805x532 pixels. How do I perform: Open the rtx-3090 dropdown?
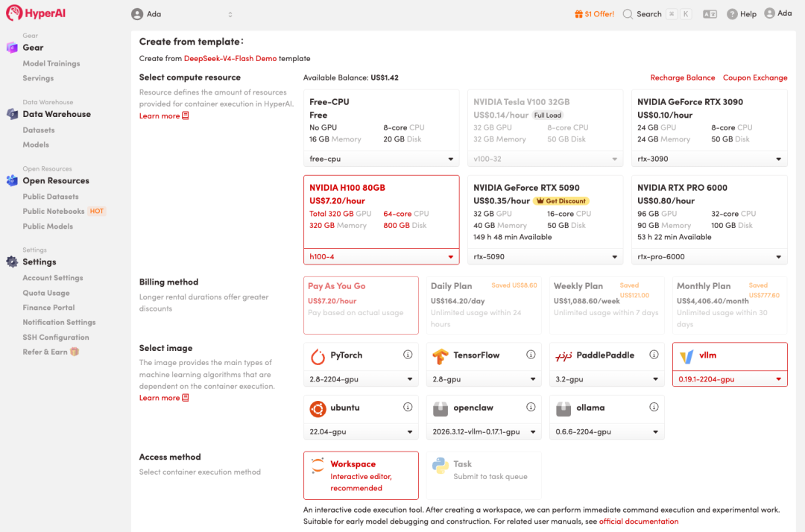[709, 159]
